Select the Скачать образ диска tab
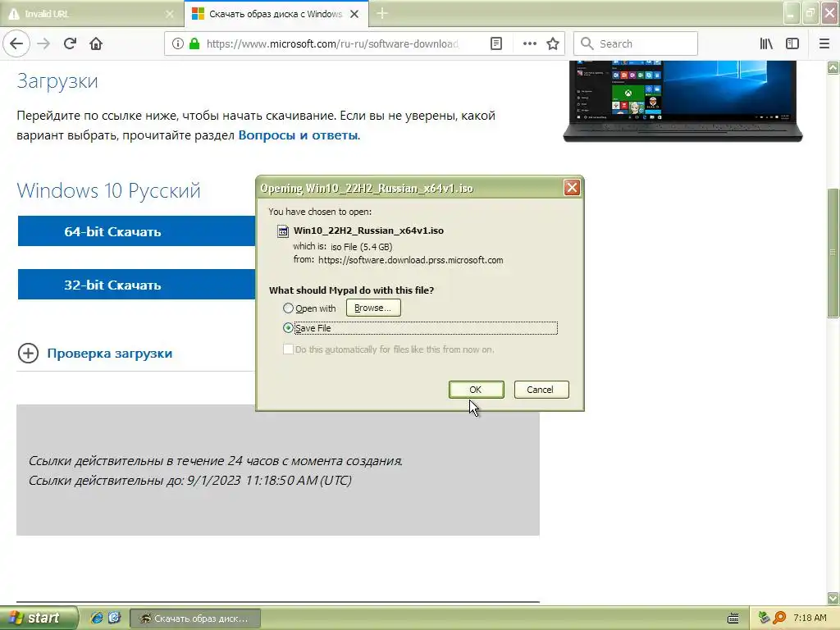Image resolution: width=840 pixels, height=630 pixels. tap(276, 14)
